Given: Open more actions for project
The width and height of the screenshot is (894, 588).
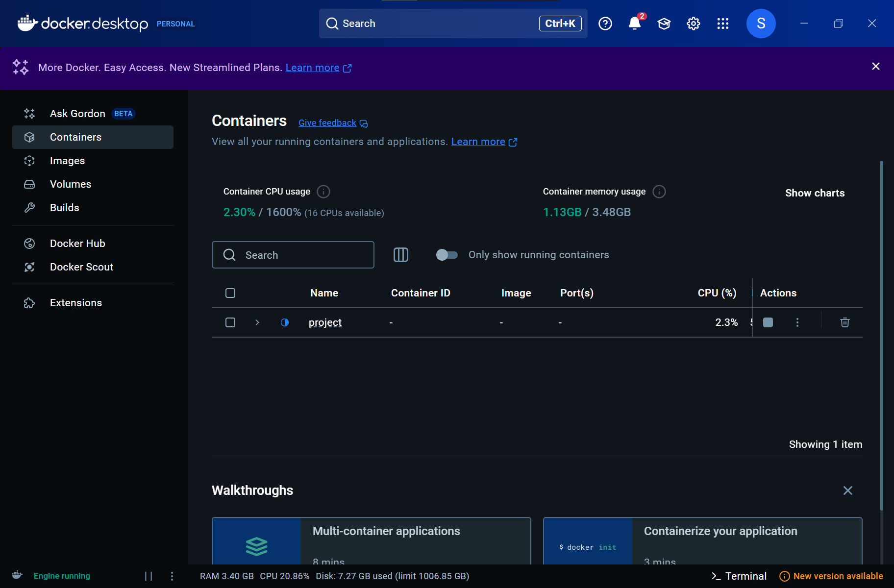Looking at the screenshot, I should pyautogui.click(x=797, y=322).
